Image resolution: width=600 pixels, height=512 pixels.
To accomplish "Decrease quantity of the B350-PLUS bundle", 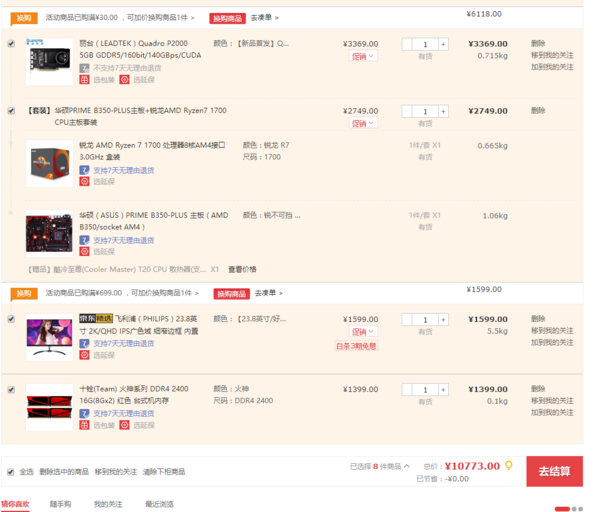I will [407, 111].
